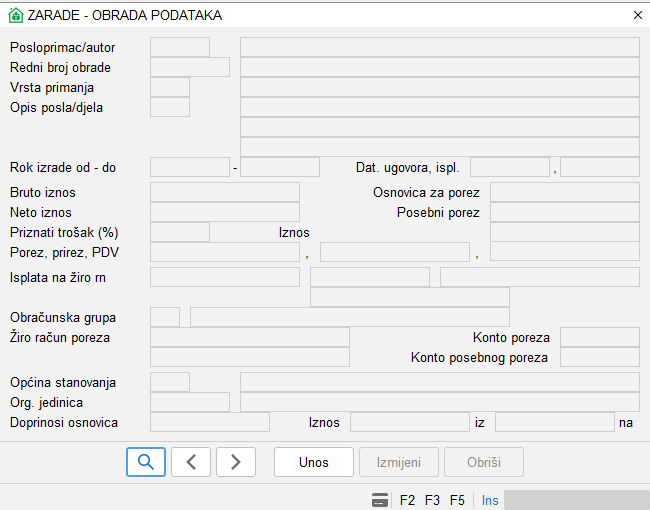
Task: Focus the Posloprimac/autor code field
Action: 180,47
